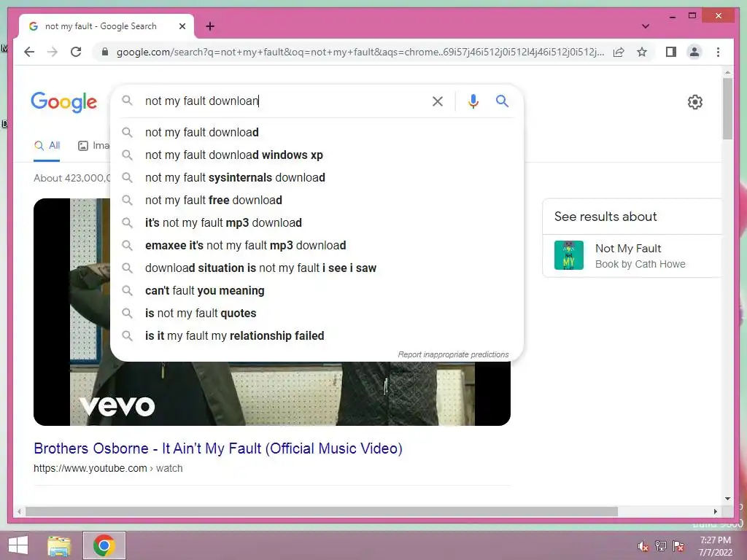Click the scroll up arrow

727,73
